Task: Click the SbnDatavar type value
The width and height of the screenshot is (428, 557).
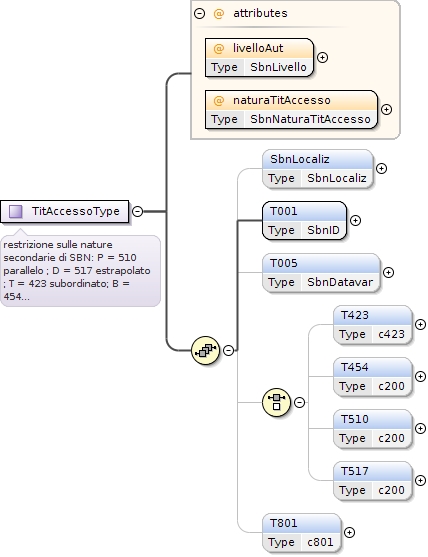Action: [x=340, y=282]
